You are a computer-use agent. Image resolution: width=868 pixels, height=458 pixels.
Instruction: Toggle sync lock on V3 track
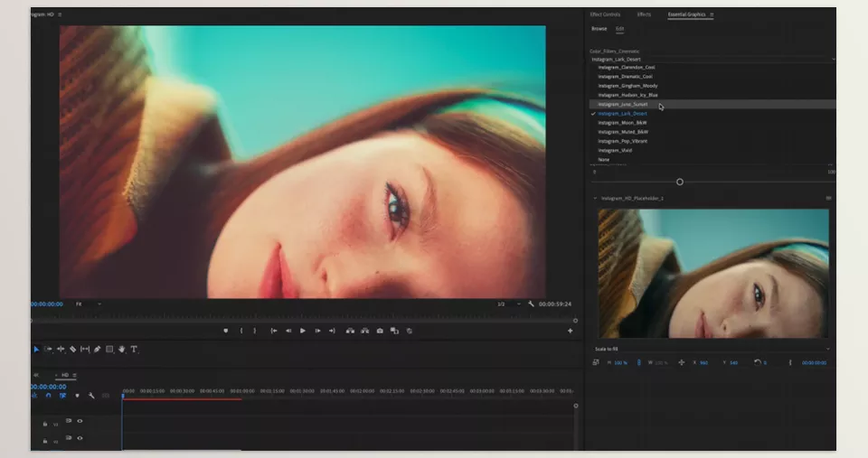69,421
